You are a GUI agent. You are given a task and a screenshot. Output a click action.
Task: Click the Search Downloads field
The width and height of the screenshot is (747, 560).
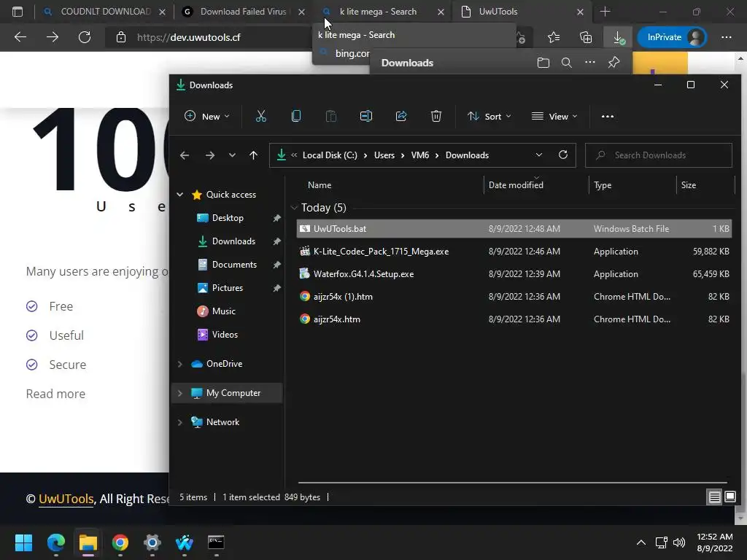click(659, 155)
